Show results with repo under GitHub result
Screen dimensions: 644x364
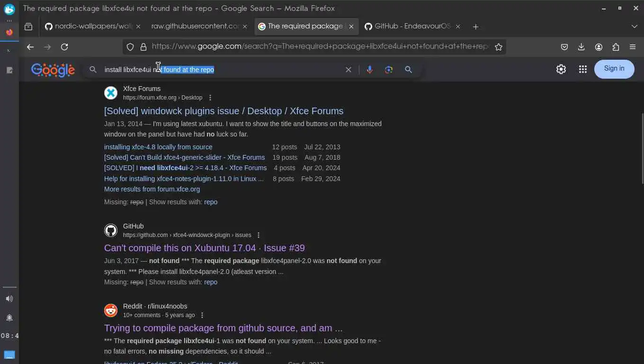(211, 282)
